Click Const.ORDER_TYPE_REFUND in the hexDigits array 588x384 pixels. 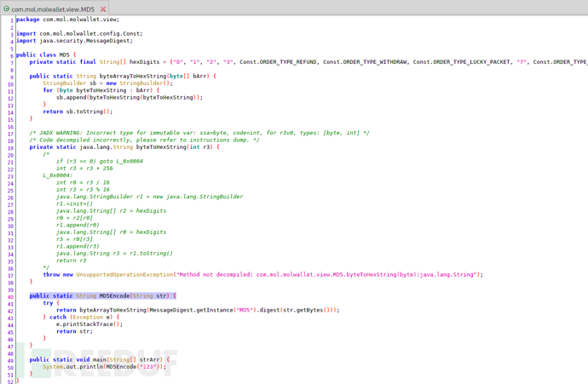coord(278,62)
